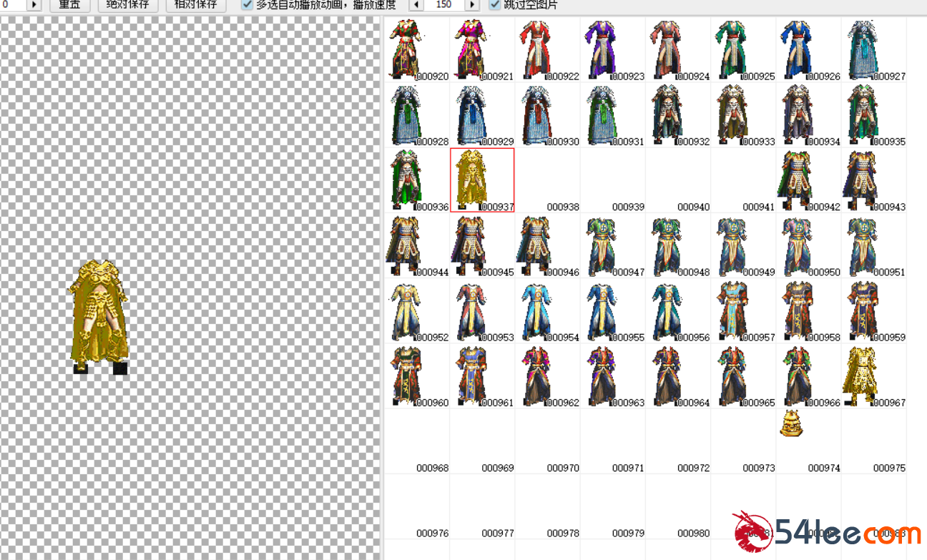Click the gold armor sprite in the preview canvas

tap(99, 316)
